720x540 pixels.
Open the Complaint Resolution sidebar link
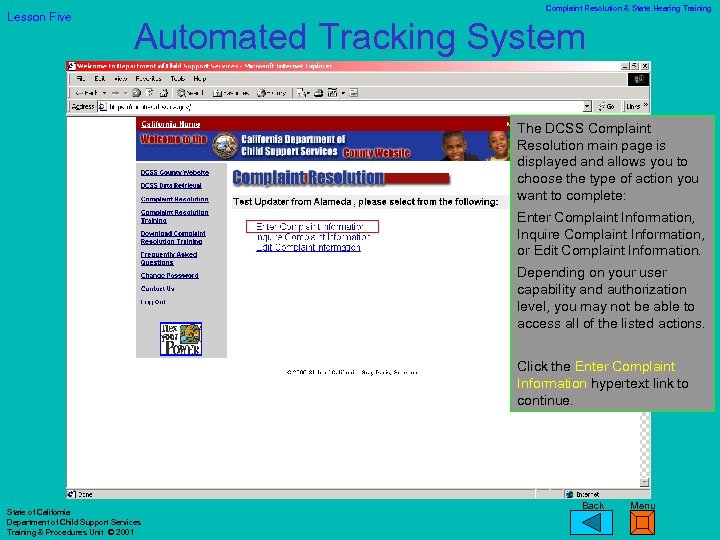click(174, 199)
